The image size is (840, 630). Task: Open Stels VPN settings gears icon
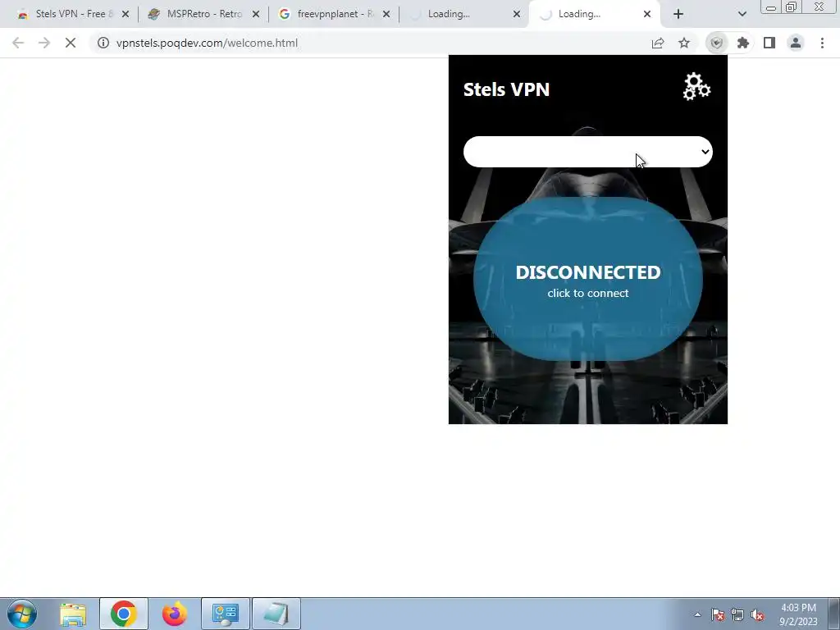pos(696,87)
